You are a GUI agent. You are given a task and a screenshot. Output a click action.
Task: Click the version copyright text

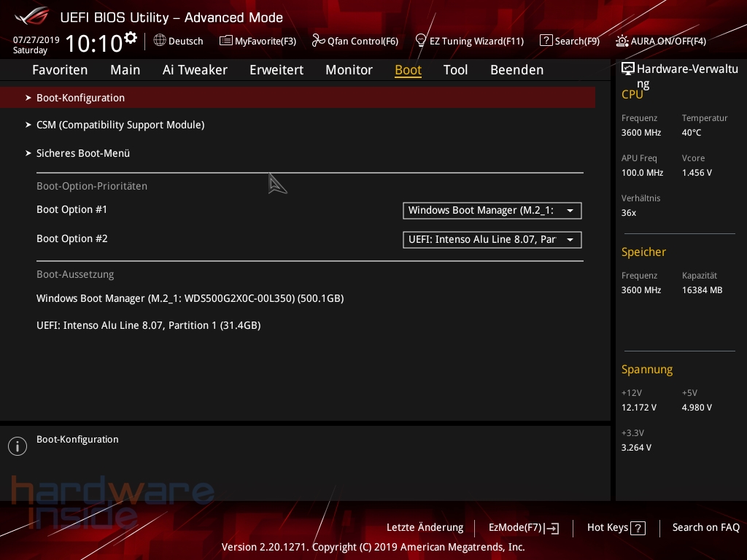[x=373, y=547]
